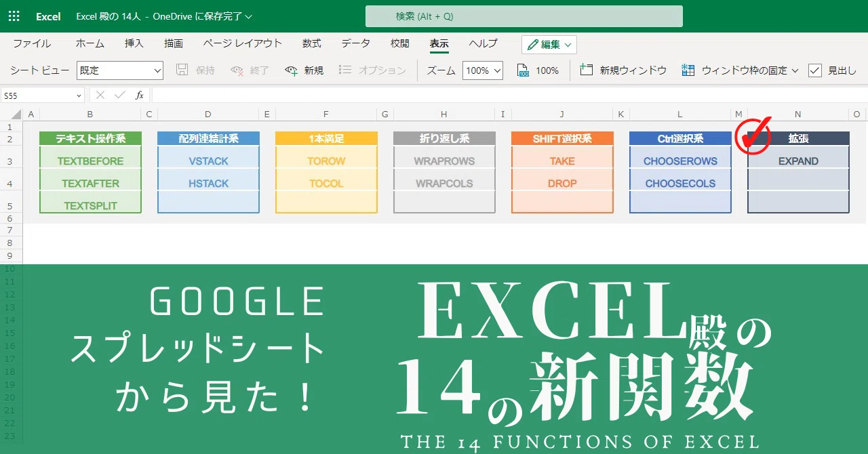Select column F header

click(x=326, y=115)
